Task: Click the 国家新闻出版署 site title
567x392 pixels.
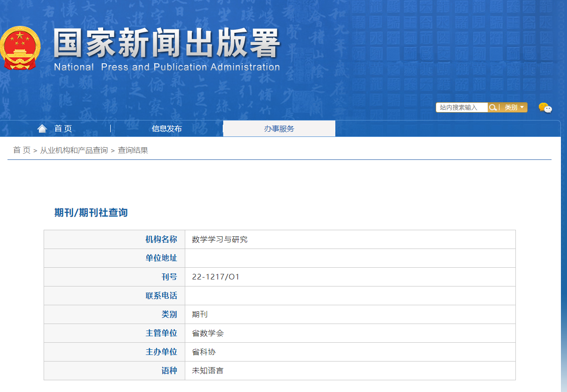Action: (166, 43)
